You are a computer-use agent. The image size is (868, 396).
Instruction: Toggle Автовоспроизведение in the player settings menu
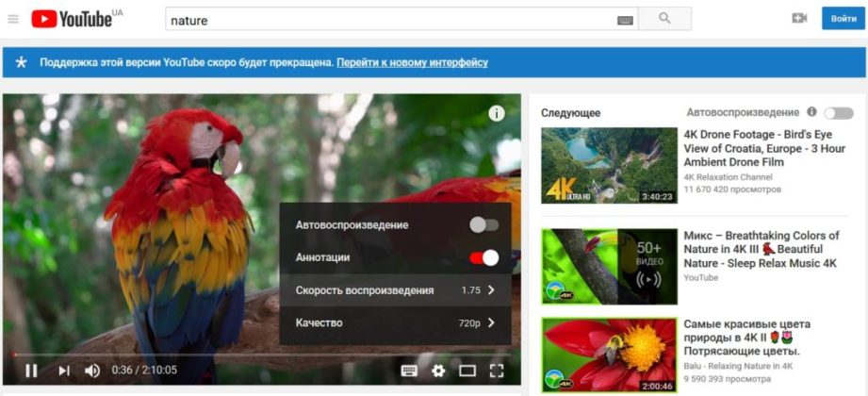(483, 225)
